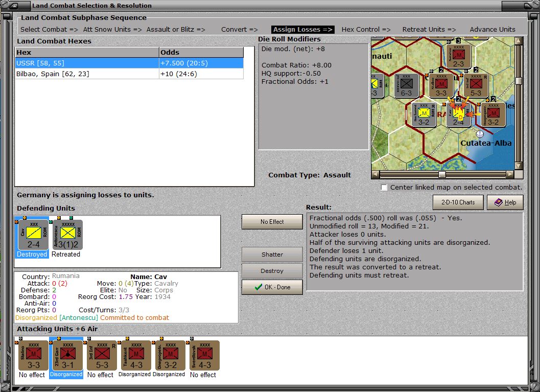Select the Convert subphase step
The height and width of the screenshot is (392, 540).
pyautogui.click(x=240, y=29)
